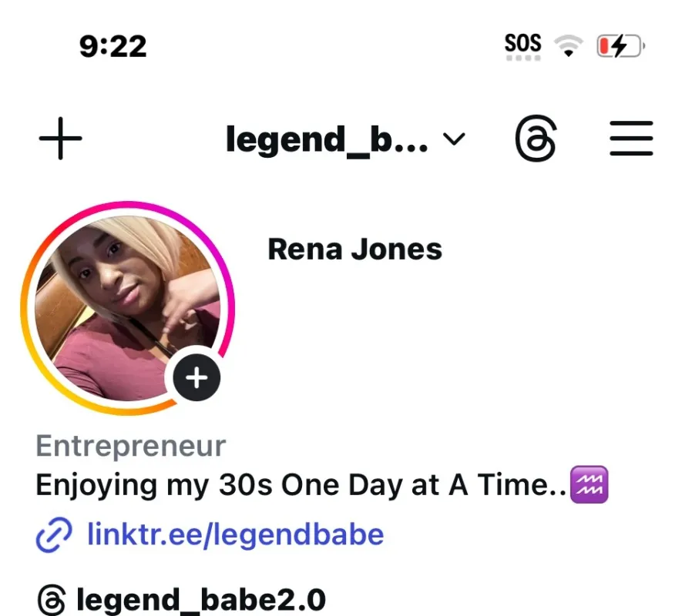
Task: Tap the Wi-Fi icon in the status bar
Action: pyautogui.click(x=570, y=48)
